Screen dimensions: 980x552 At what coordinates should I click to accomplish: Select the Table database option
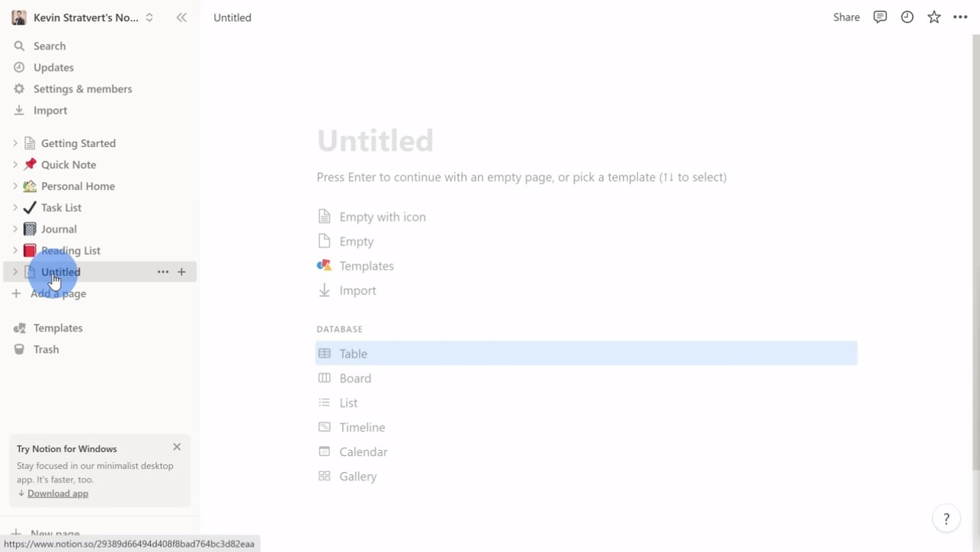(586, 353)
